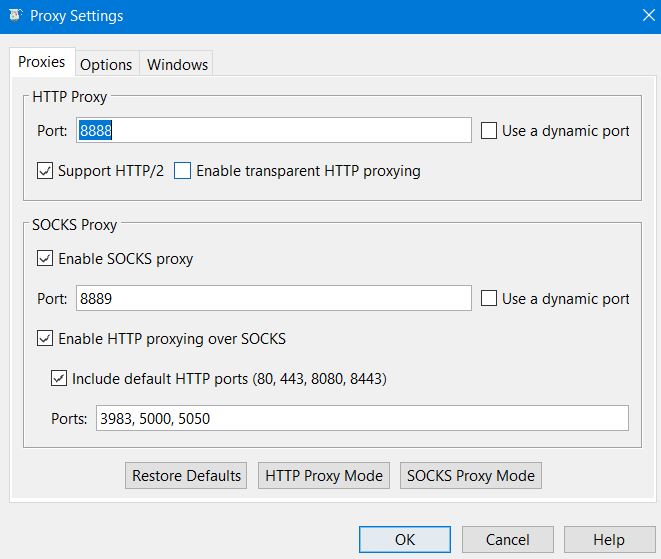Uncheck Include default HTTP ports
661x559 pixels.
click(x=59, y=379)
